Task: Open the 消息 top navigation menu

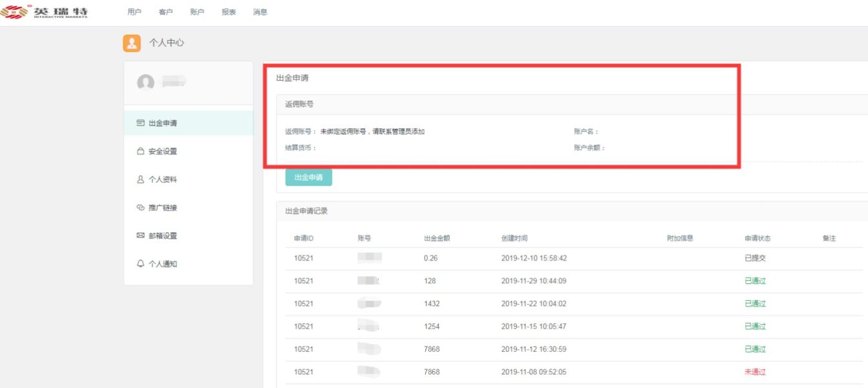Action: click(260, 12)
